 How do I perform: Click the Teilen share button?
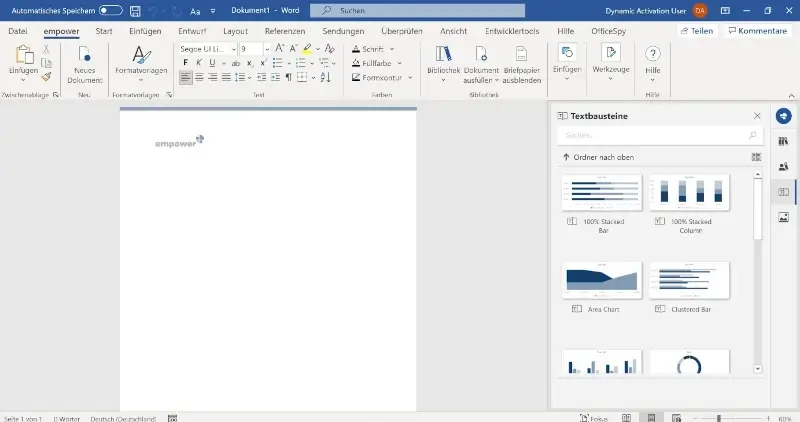point(696,31)
